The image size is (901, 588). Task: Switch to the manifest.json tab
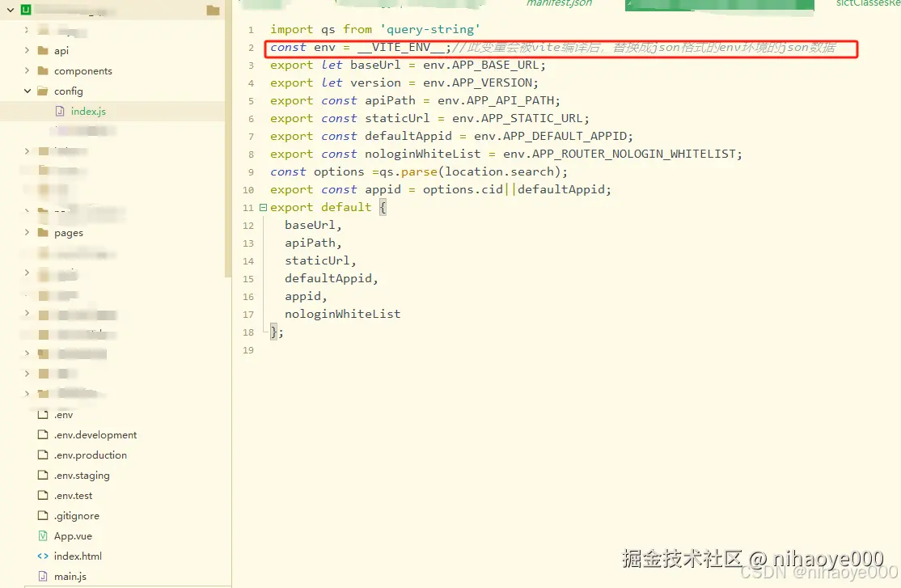coord(559,3)
